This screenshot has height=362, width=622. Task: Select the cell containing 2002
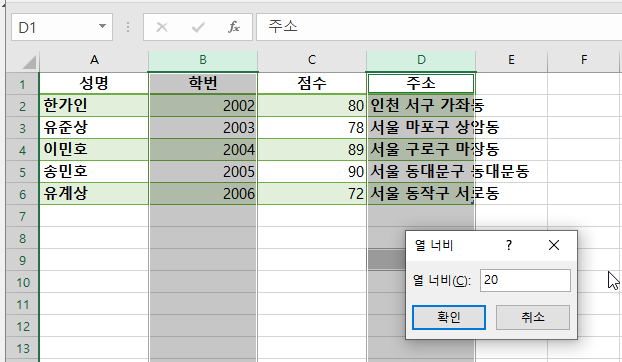tap(203, 106)
